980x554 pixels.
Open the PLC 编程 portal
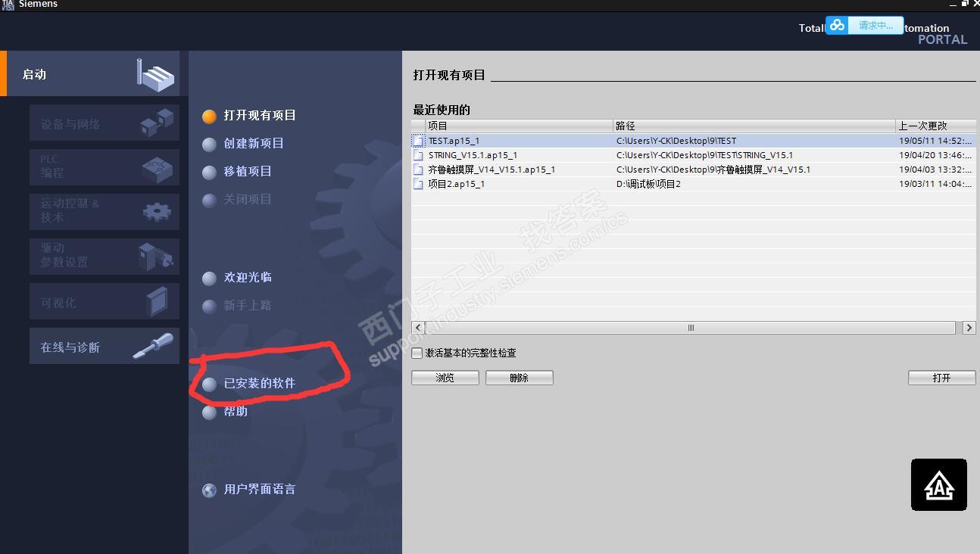click(x=105, y=167)
